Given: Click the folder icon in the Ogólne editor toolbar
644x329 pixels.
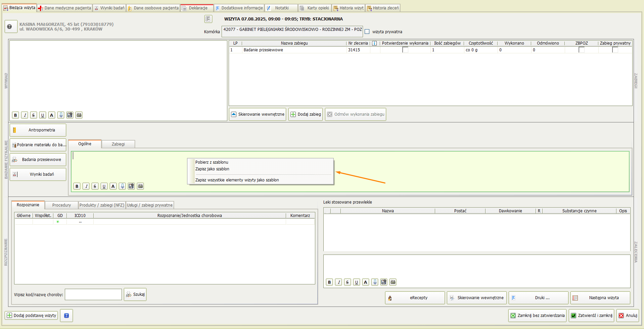Looking at the screenshot, I should point(140,186).
